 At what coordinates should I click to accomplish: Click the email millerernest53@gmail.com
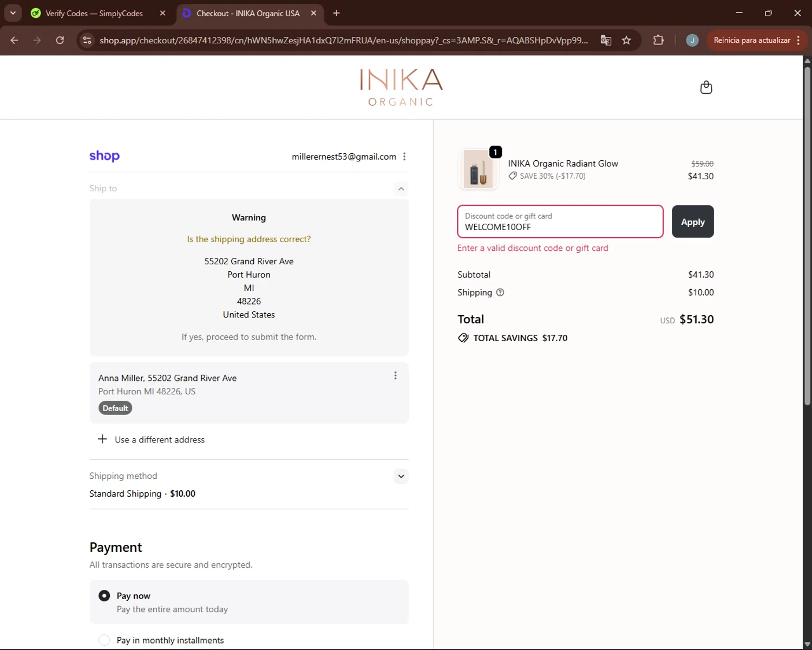(344, 157)
